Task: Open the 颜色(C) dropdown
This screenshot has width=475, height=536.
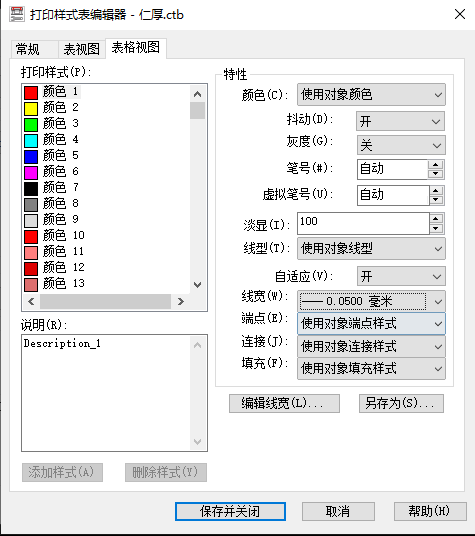Action: [x=371, y=95]
